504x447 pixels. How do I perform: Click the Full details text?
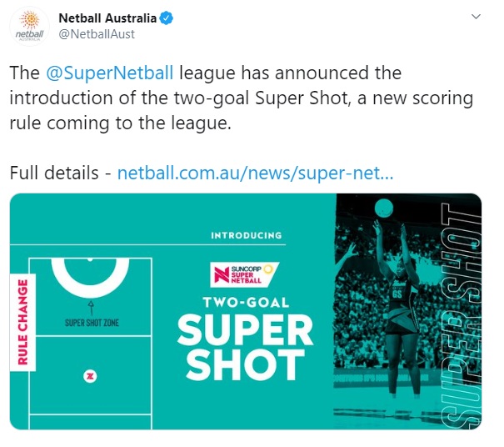pyautogui.click(x=57, y=173)
